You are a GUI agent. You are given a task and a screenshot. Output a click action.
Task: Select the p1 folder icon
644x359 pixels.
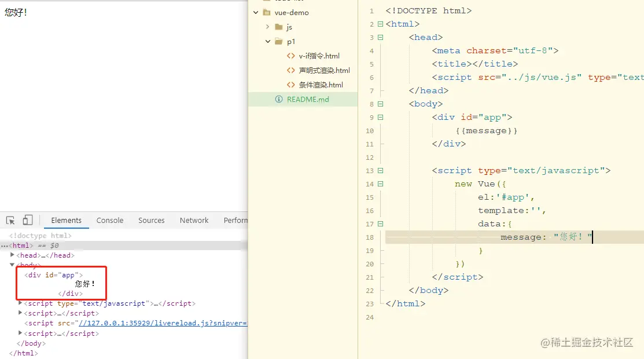(x=279, y=42)
